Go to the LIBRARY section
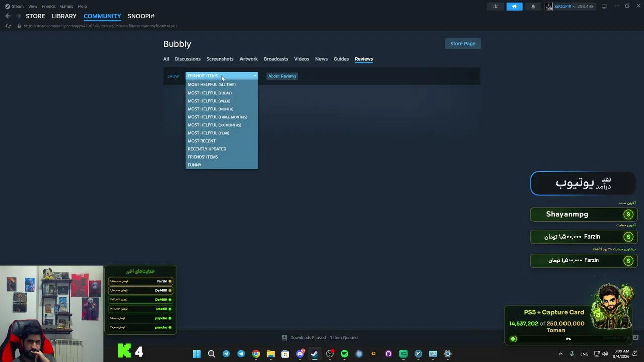Screen dimensions: 644x362 64,16
